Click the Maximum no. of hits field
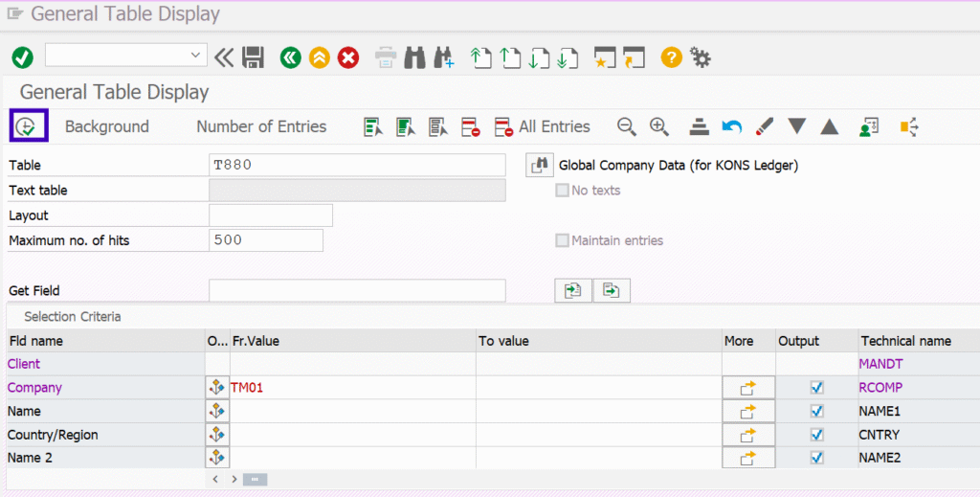The image size is (980, 497). pyautogui.click(x=266, y=240)
